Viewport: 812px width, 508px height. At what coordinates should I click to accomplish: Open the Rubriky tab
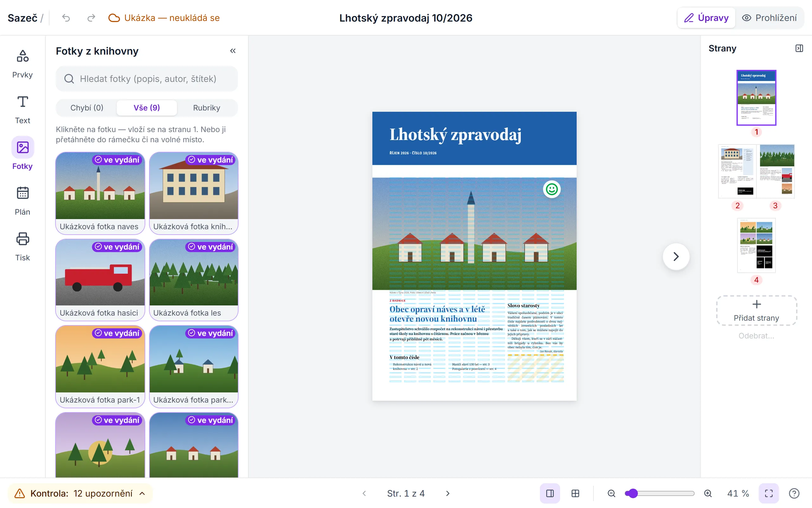207,108
